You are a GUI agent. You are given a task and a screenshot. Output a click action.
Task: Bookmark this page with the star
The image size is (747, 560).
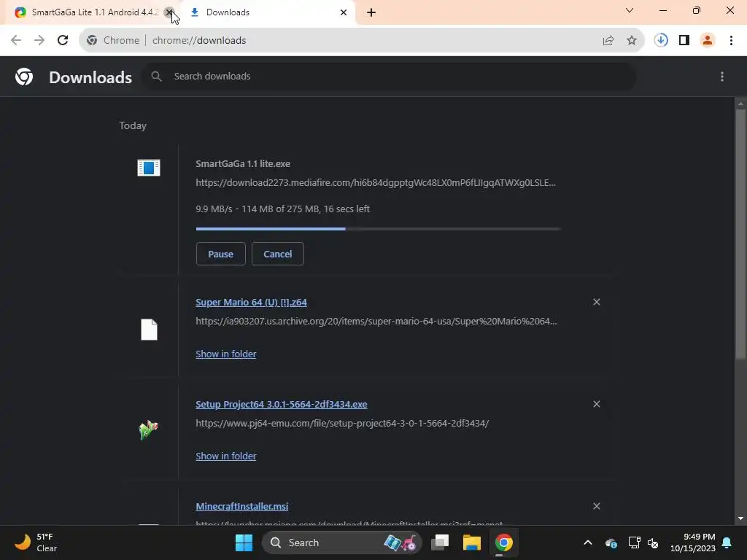(x=632, y=41)
